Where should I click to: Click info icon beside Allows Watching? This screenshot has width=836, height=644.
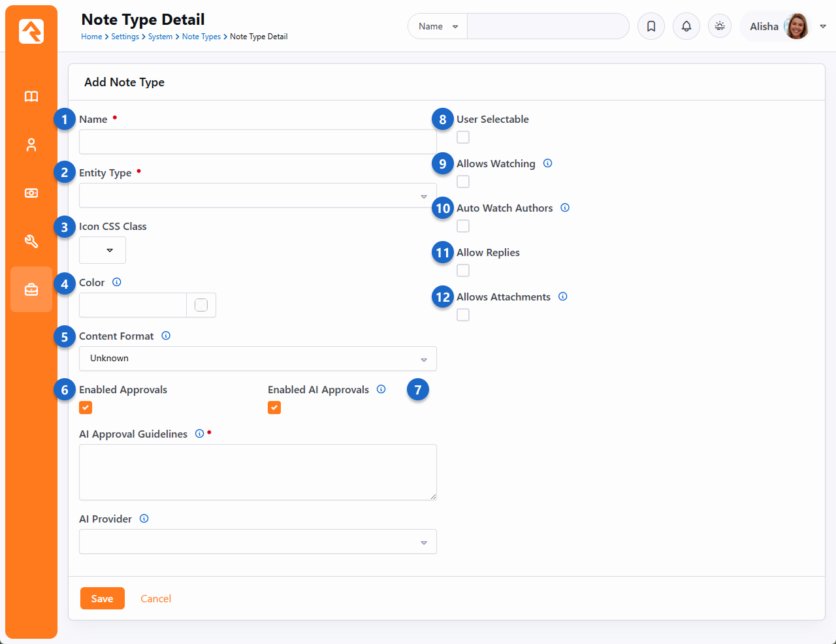click(x=548, y=163)
